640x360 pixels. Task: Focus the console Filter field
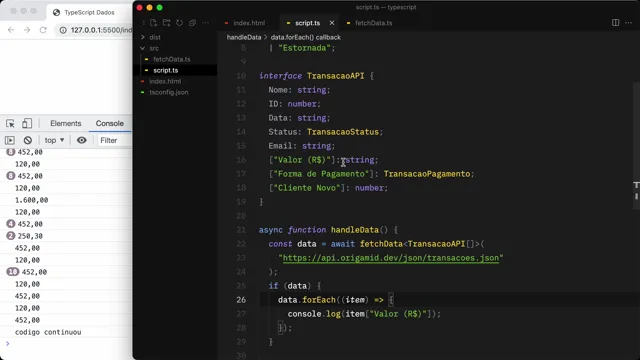pos(114,140)
